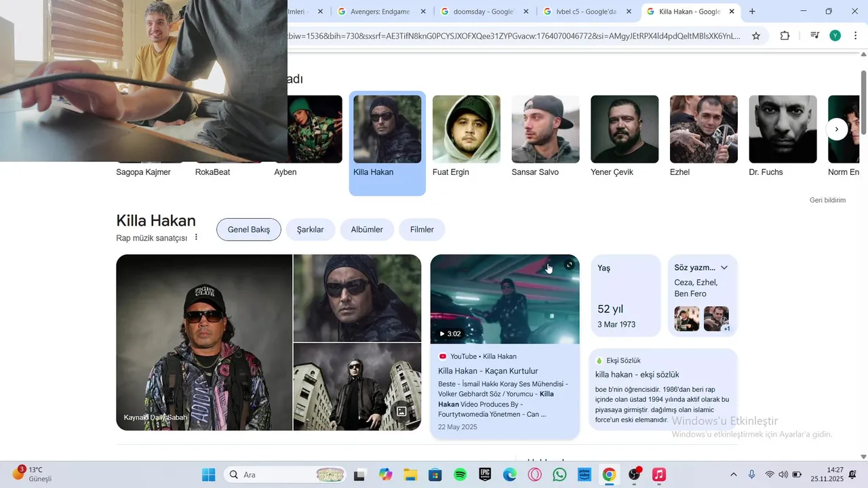Open the Sansar Salvo artist card
868x488 pixels.
[545, 136]
